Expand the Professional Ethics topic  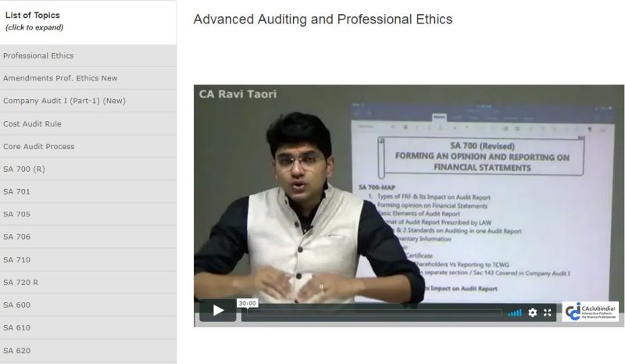click(88, 55)
